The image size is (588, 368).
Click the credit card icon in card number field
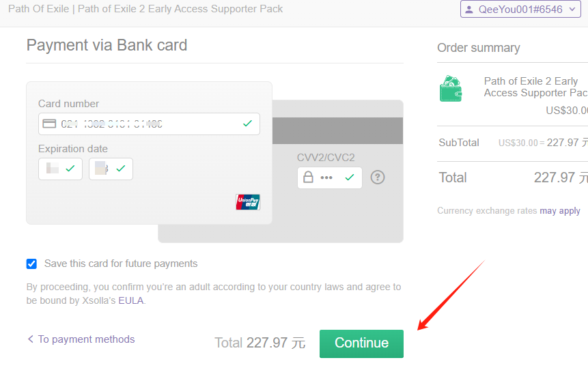pyautogui.click(x=49, y=124)
